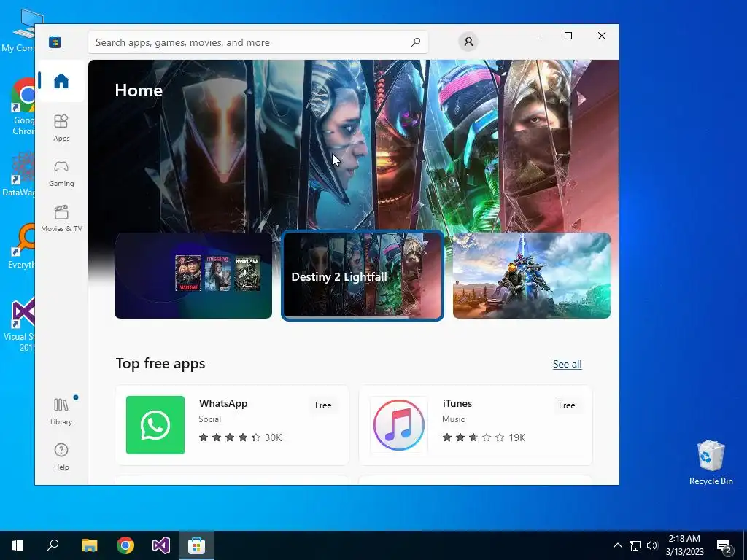Open taskbar search magnifier
Viewport: 747px width, 560px height.
(53, 545)
